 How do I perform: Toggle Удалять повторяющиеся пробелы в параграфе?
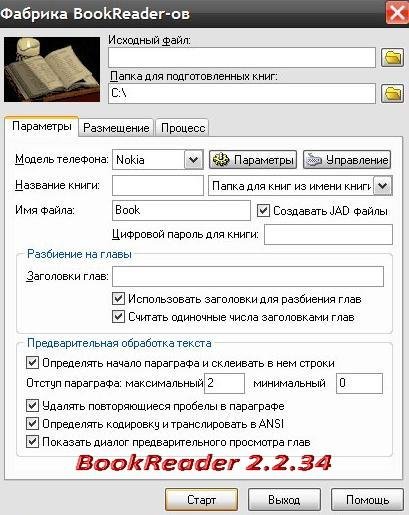click(x=32, y=406)
